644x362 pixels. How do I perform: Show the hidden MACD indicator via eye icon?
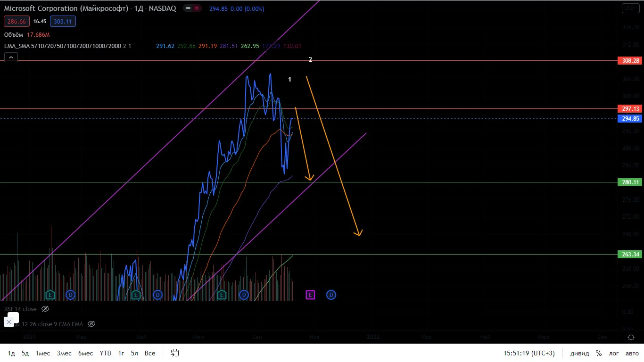pyautogui.click(x=91, y=324)
